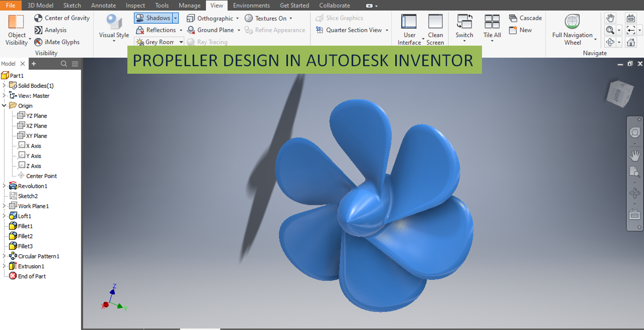Open the Get Started tab

click(295, 6)
